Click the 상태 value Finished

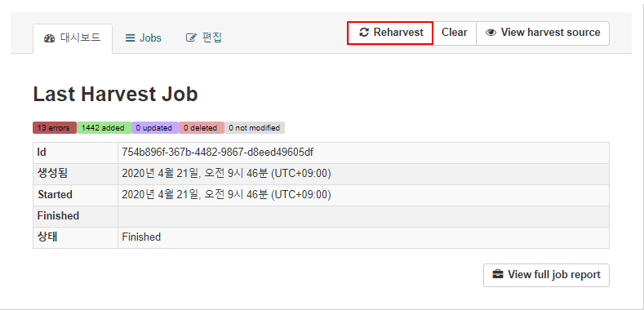coord(141,237)
